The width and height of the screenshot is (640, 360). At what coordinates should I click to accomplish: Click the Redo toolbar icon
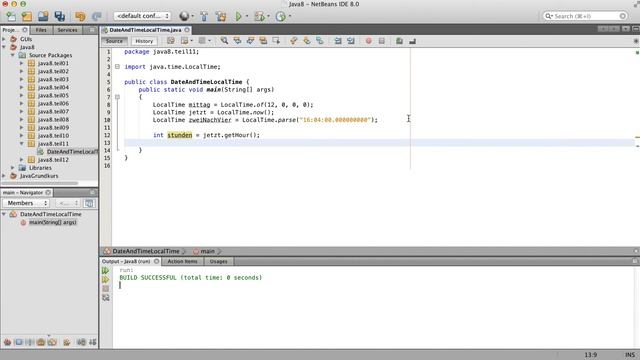point(97,16)
